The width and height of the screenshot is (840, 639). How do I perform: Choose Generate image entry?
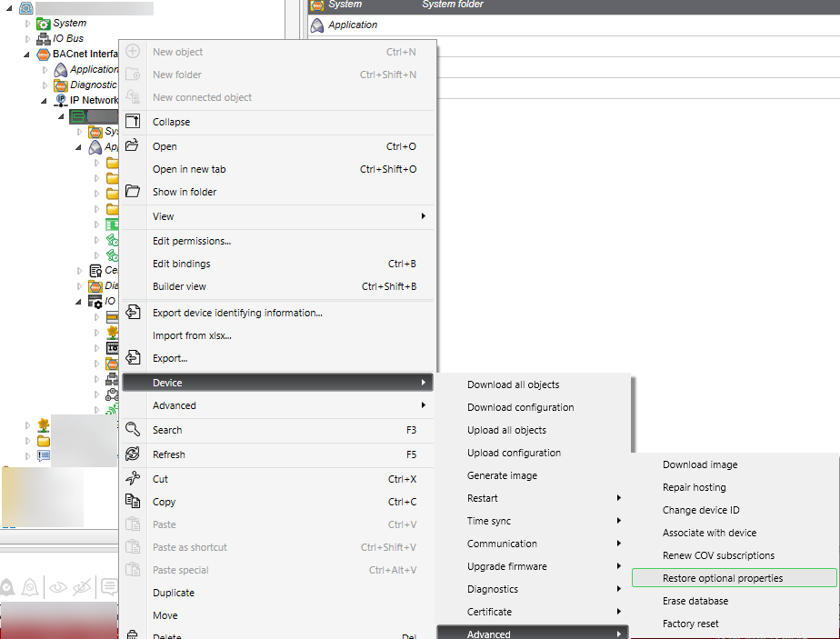[x=532, y=475]
